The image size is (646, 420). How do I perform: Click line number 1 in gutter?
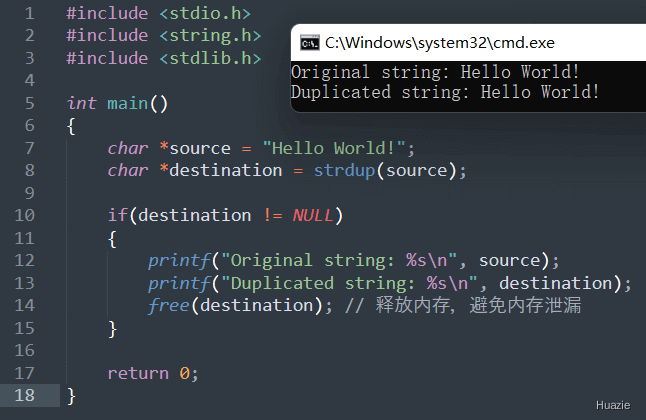(x=29, y=14)
